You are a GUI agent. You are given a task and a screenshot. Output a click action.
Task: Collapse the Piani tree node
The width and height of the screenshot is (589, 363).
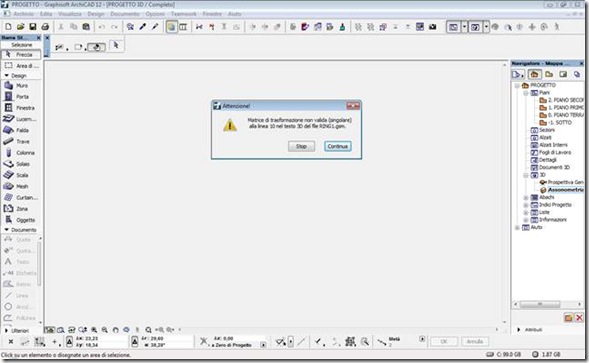(526, 93)
